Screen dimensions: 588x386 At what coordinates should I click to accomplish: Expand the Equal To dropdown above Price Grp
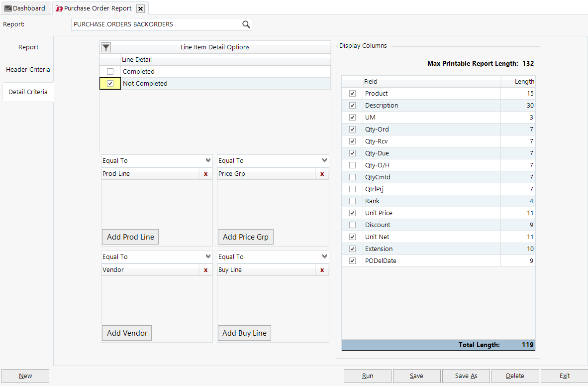pos(324,160)
